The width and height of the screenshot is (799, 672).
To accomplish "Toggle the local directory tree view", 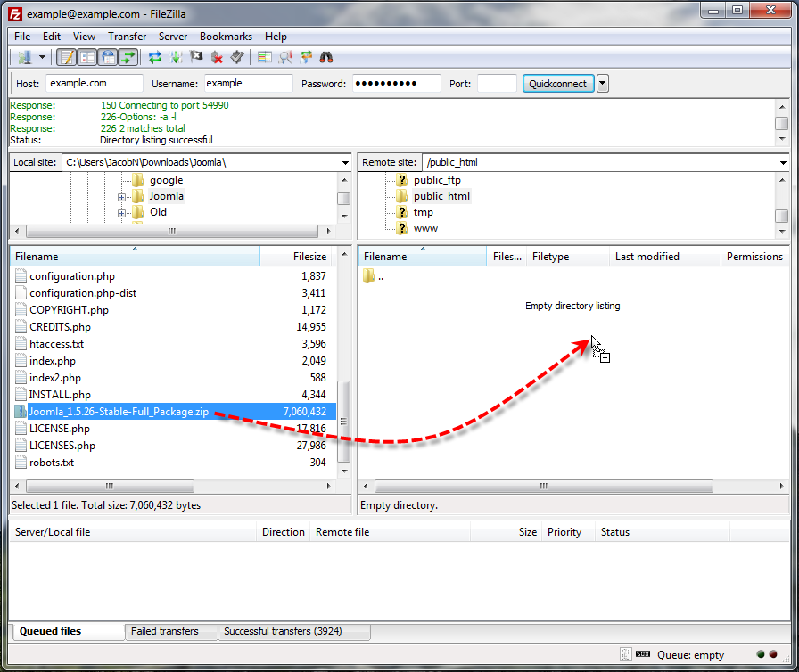I will (86, 58).
